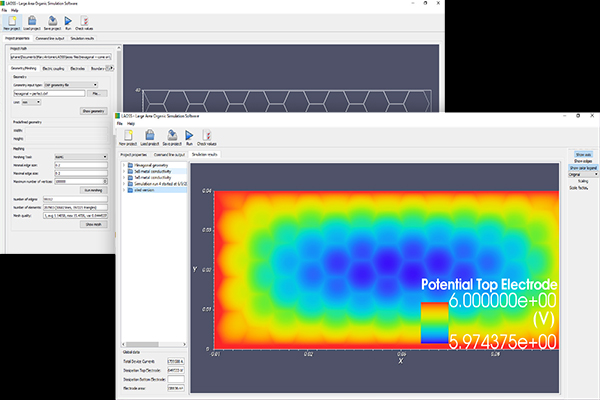Click Dissipation Bottom Electrode value field
The height and width of the screenshot is (400, 600).
click(176, 379)
